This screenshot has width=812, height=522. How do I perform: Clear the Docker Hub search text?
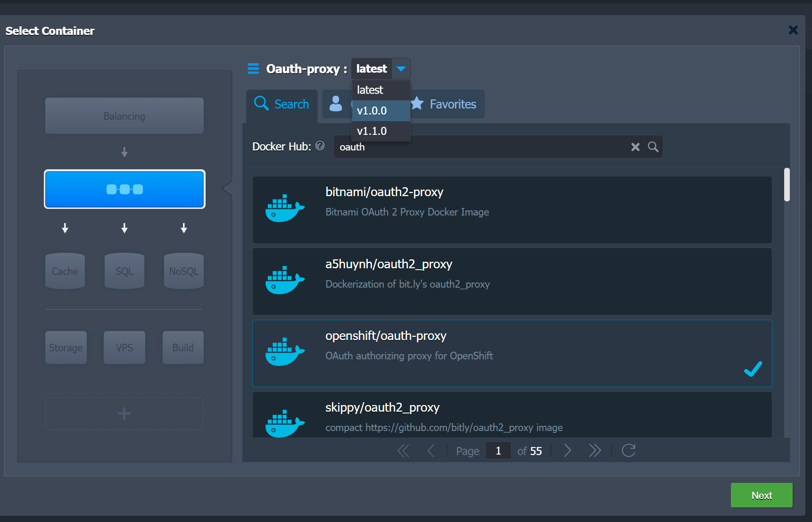tap(635, 147)
